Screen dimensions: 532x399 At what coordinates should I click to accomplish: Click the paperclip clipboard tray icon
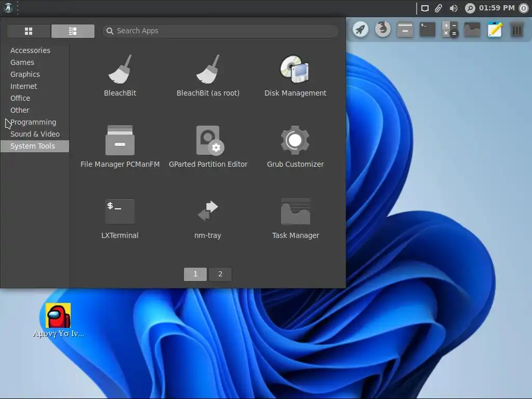(x=438, y=8)
